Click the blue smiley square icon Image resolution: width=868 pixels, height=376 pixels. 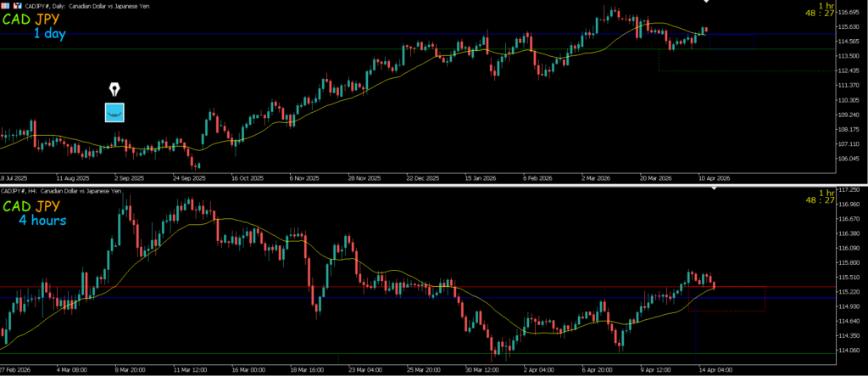tap(114, 112)
